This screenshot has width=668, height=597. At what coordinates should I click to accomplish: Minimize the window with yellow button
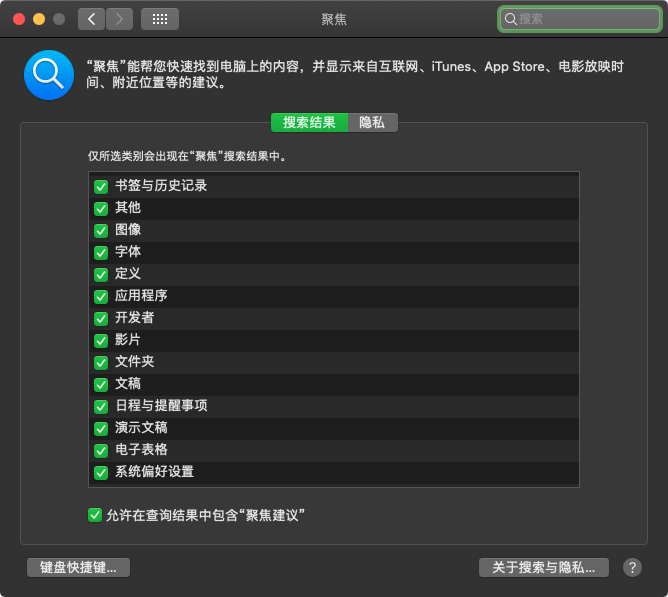[39, 19]
